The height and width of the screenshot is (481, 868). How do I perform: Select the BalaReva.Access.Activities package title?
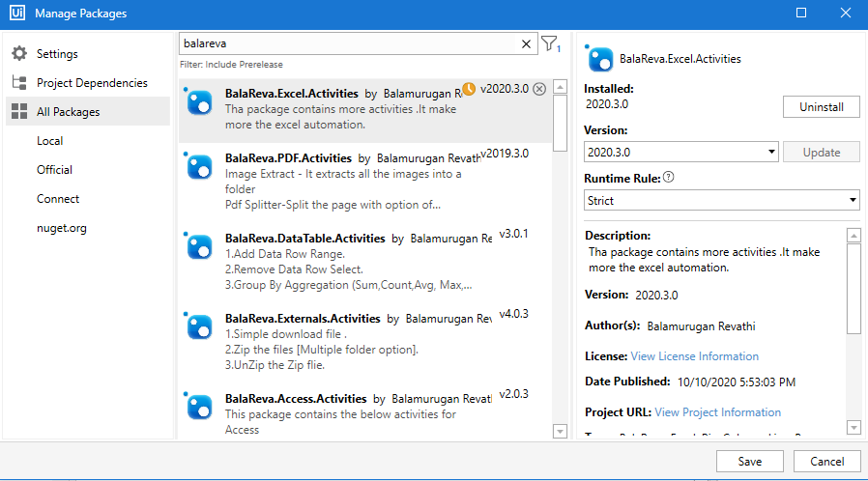(296, 399)
